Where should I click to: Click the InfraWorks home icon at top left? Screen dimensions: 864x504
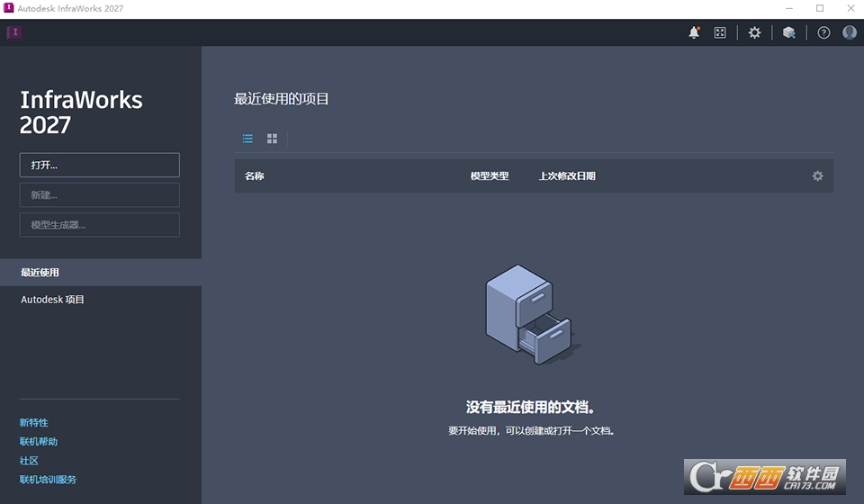pos(15,32)
